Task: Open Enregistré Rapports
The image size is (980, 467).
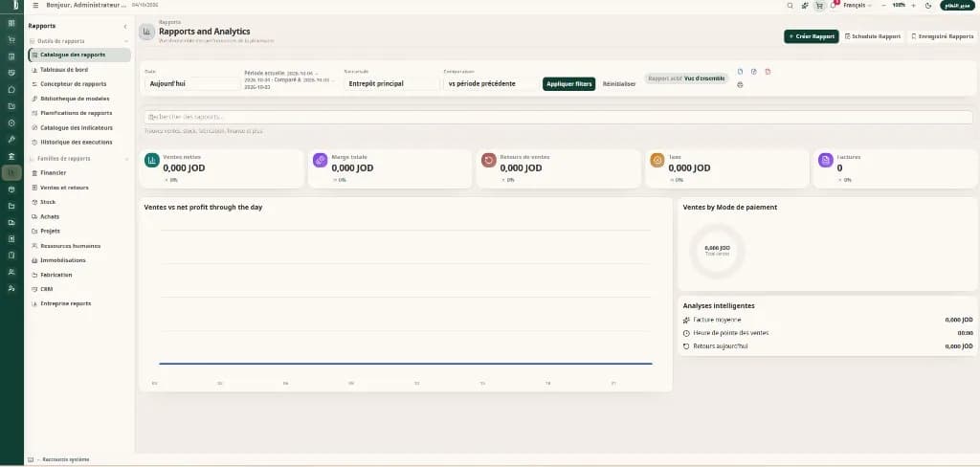Action: (x=942, y=36)
